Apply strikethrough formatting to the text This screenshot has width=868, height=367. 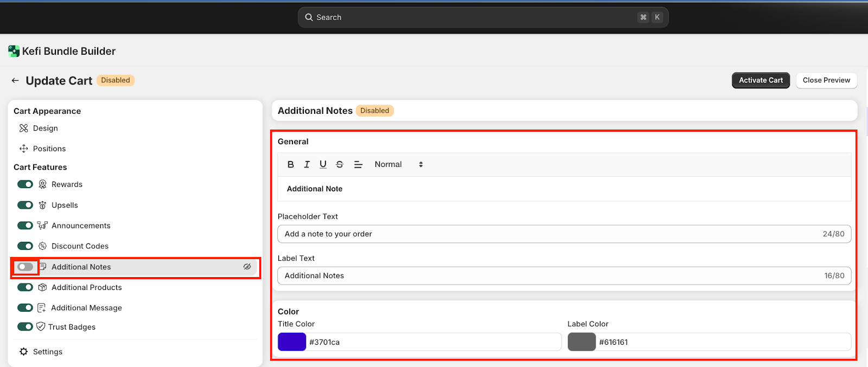click(x=340, y=164)
